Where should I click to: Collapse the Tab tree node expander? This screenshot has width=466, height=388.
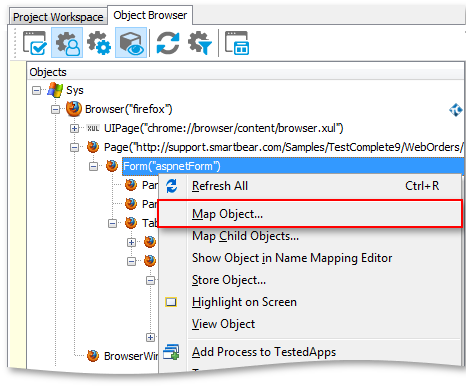pos(112,223)
